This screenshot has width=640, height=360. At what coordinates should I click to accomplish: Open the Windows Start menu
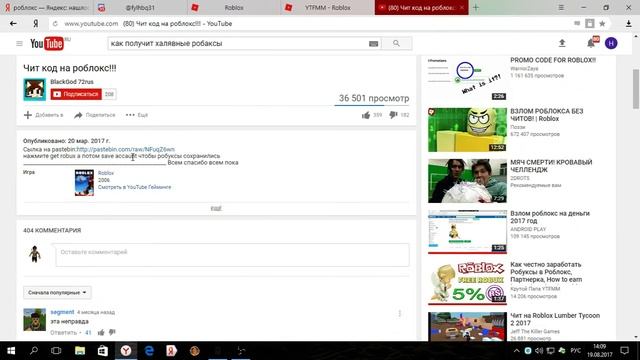11,351
